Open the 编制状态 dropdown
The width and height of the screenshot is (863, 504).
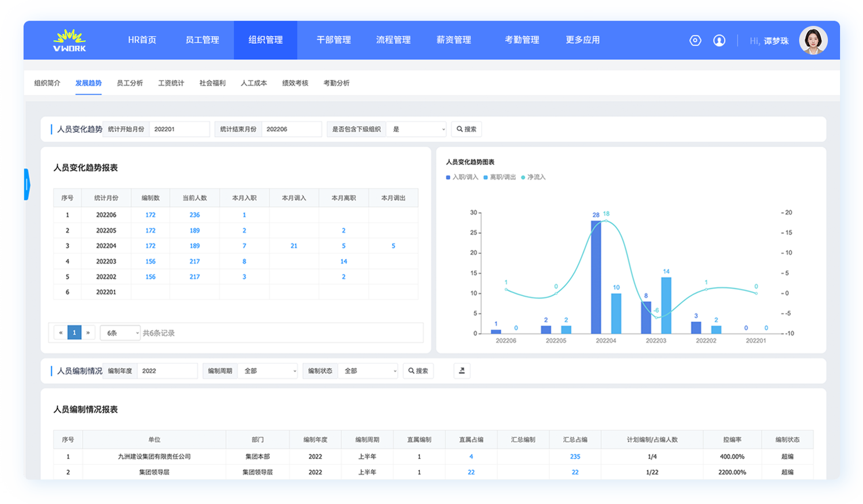pyautogui.click(x=368, y=371)
